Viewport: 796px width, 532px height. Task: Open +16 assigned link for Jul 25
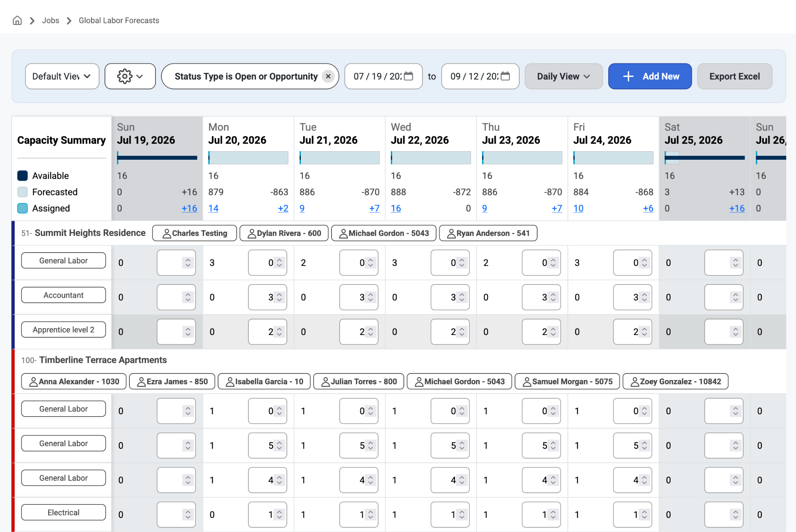click(737, 208)
